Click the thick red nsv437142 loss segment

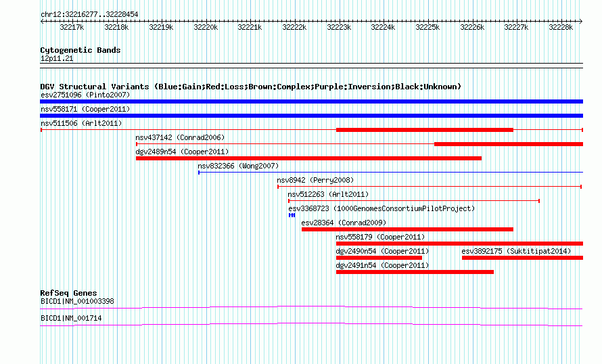(509, 144)
